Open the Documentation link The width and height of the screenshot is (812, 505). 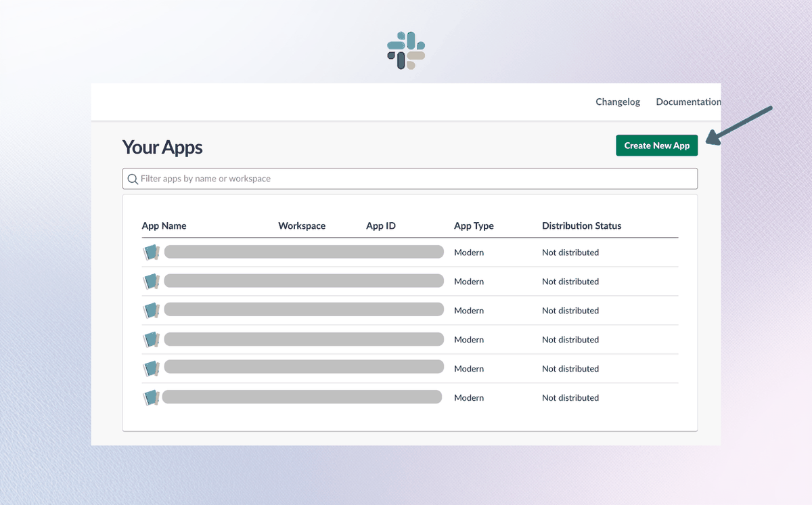[688, 102]
